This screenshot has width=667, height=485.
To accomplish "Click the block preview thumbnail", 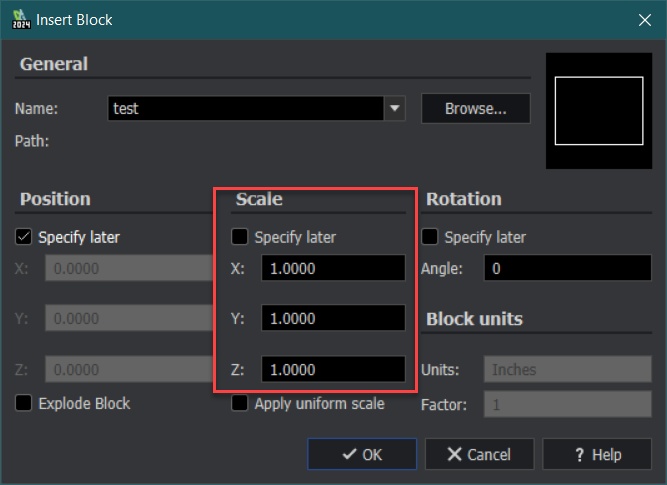I will pyautogui.click(x=598, y=110).
